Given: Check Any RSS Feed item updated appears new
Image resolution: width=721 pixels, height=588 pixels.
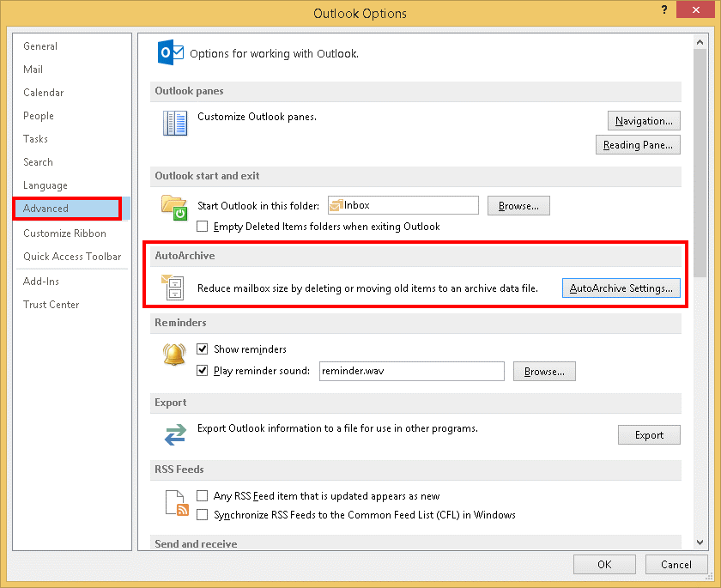Looking at the screenshot, I should [x=202, y=495].
